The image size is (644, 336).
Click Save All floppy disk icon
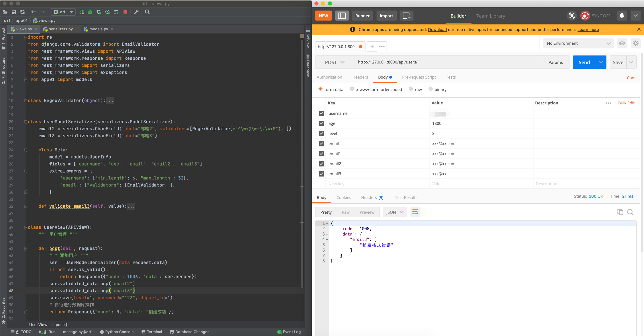tap(14, 12)
